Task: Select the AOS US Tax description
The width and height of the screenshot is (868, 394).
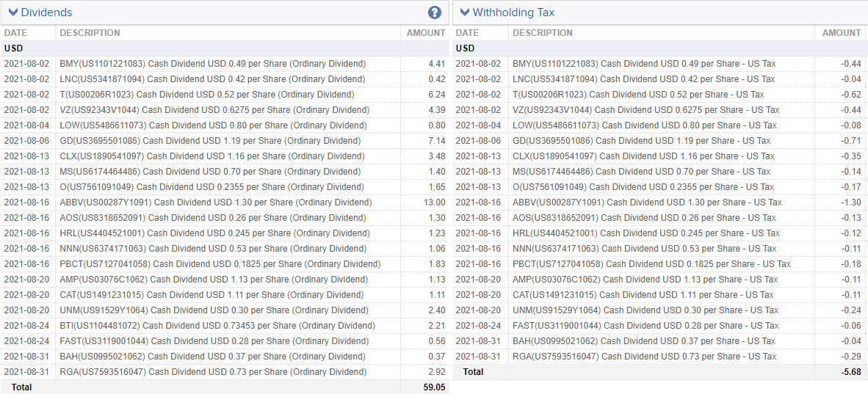Action: pyautogui.click(x=644, y=218)
